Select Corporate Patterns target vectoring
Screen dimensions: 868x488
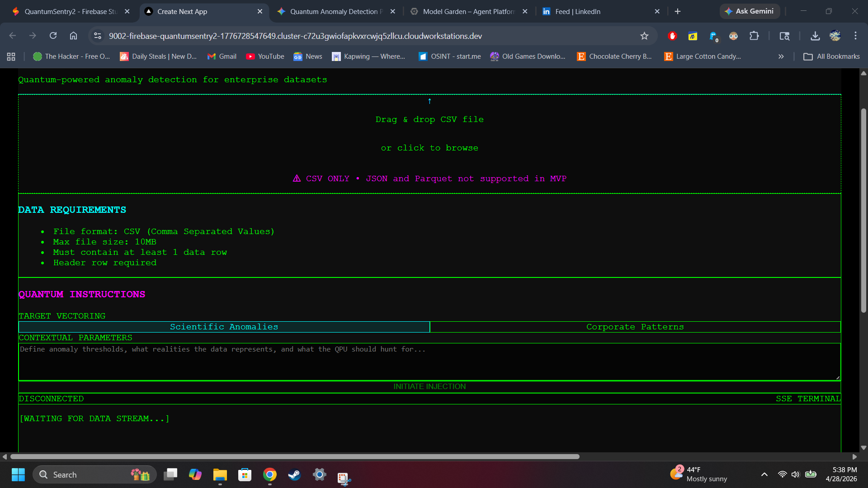pos(635,327)
